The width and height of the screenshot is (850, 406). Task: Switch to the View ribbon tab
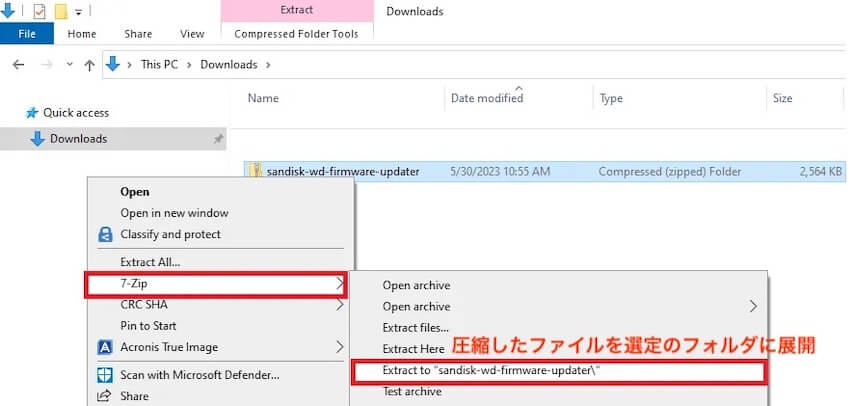click(x=192, y=33)
